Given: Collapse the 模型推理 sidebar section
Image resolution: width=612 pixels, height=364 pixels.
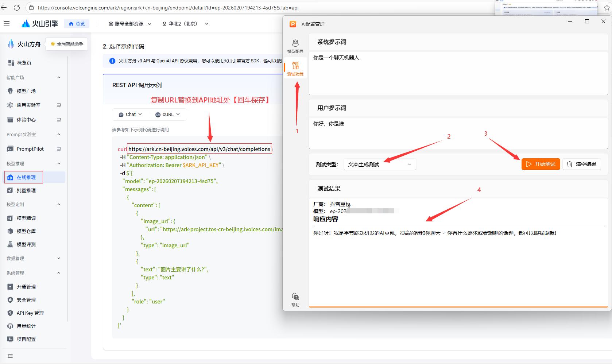Looking at the screenshot, I should (58, 163).
